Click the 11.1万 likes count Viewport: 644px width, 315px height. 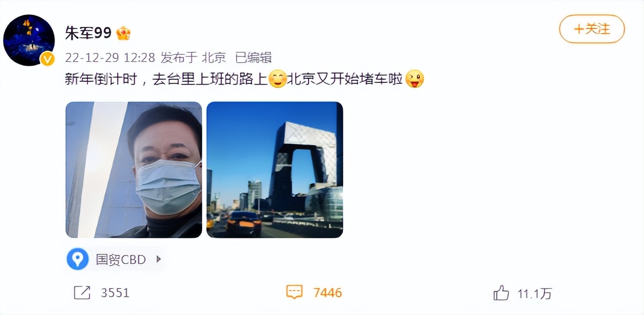[535, 294]
